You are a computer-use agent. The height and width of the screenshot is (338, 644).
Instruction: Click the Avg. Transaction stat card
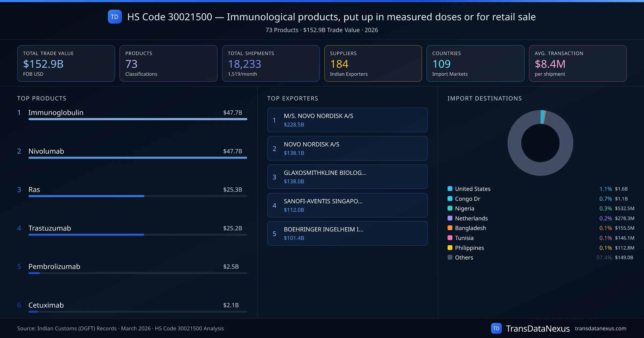[x=577, y=63]
